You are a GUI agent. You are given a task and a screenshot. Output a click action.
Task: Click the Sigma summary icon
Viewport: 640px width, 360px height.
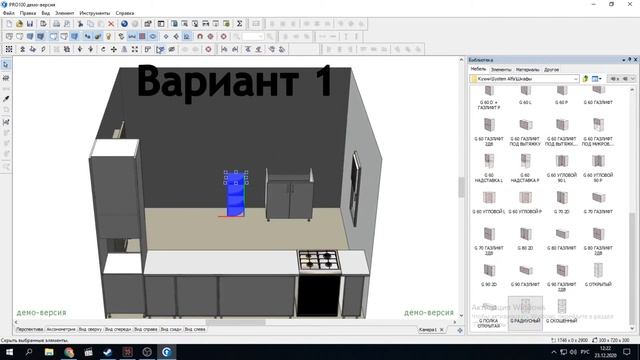(240, 24)
